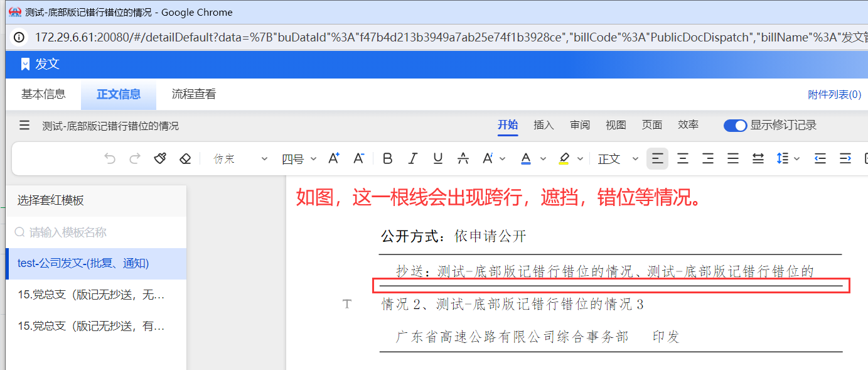Expand the superscript options arrow
868x370 pixels.
502,159
